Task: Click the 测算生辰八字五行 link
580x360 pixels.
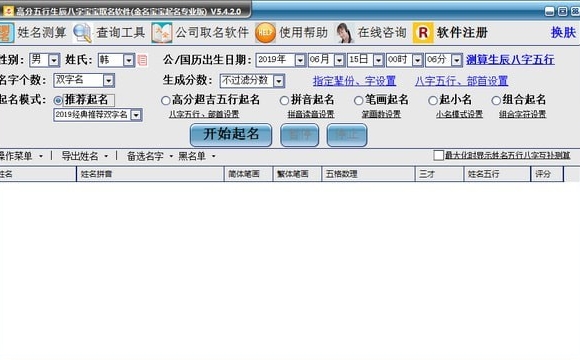Action: point(510,60)
